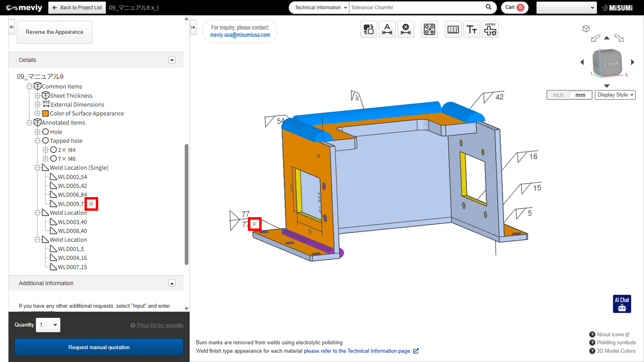Select WLD005,42 weld item in tree
Image resolution: width=644 pixels, height=362 pixels.
(x=72, y=186)
